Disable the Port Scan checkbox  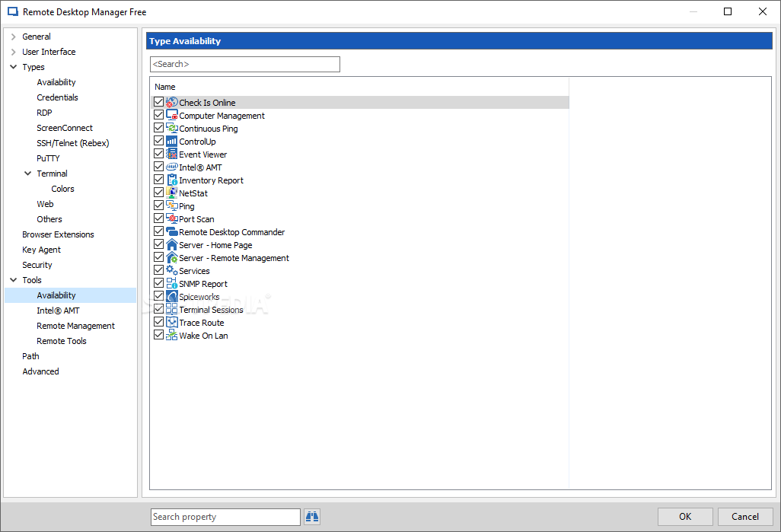pos(158,218)
